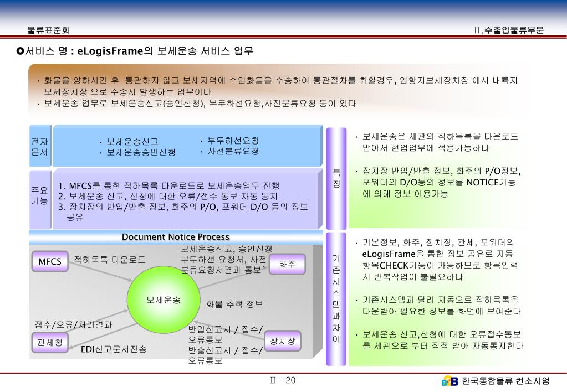Click the 보세운송승인신청 bullet item
The image size is (567, 392).
tap(137, 152)
